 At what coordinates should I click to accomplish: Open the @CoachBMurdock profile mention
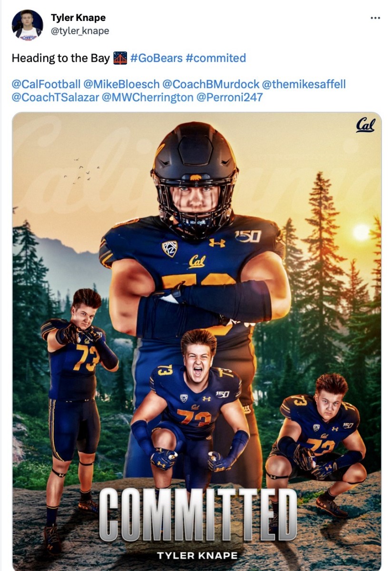click(x=211, y=84)
